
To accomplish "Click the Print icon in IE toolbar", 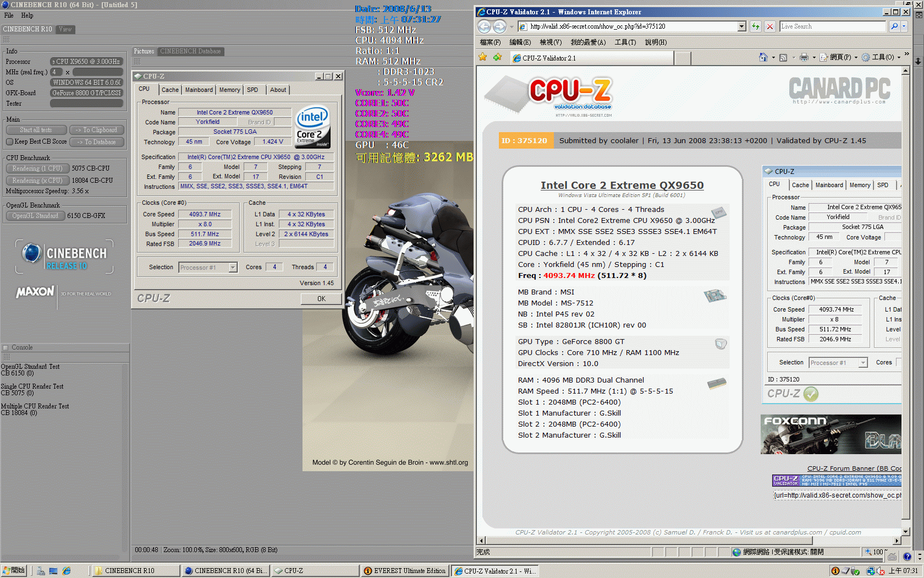I will pyautogui.click(x=804, y=57).
